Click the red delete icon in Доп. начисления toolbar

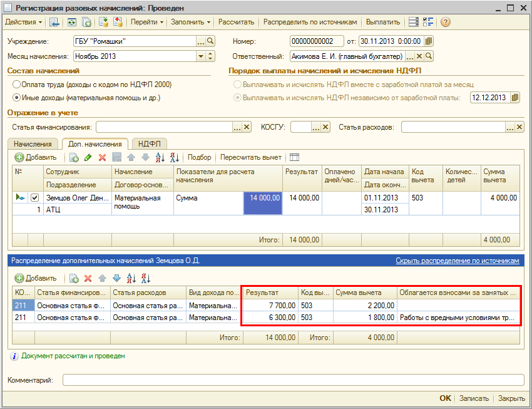click(x=101, y=157)
